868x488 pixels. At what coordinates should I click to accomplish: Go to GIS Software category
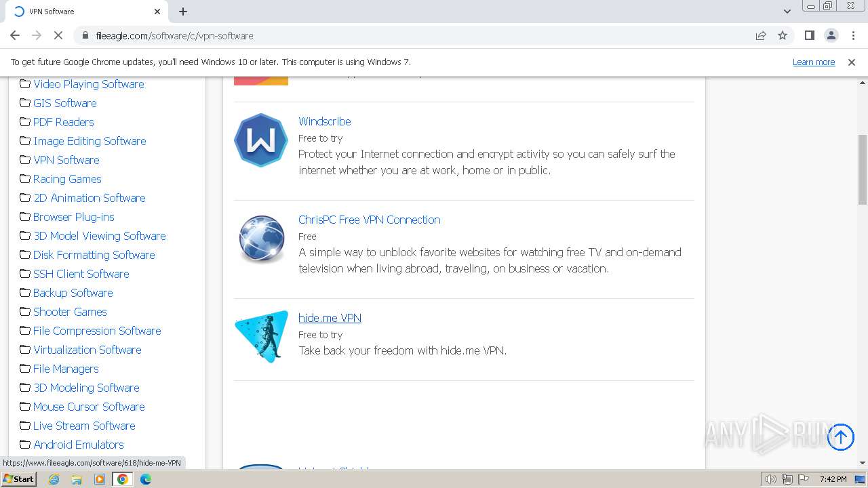[x=65, y=103]
